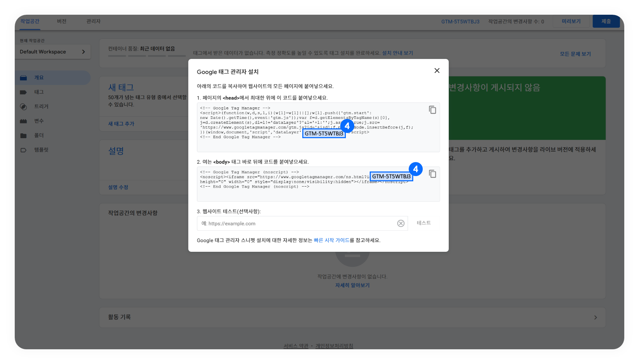Screen dimensions: 639x364
Task: Select 변수 in the sidebar
Action: 39,121
